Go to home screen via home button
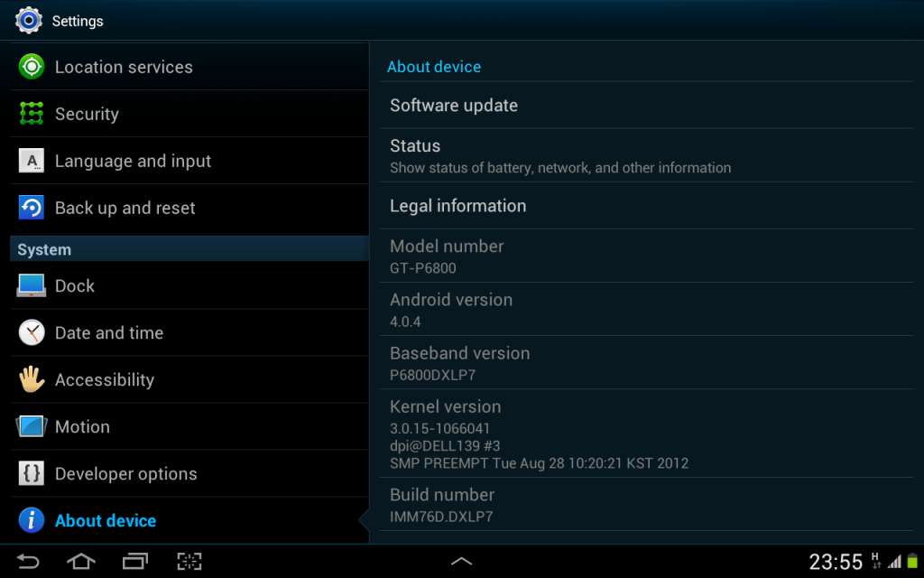924x578 pixels. pyautogui.click(x=81, y=561)
